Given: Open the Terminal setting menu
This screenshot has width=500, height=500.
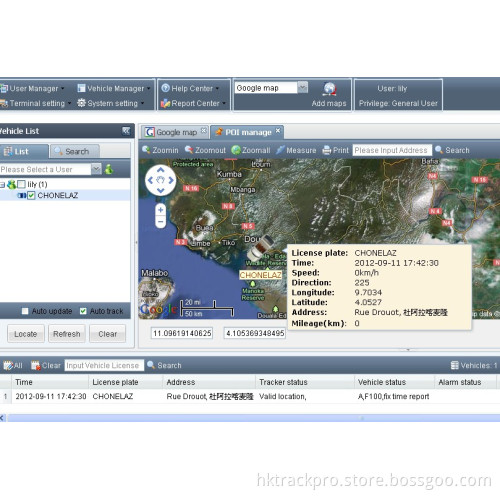Looking at the screenshot, I should click(x=35, y=103).
